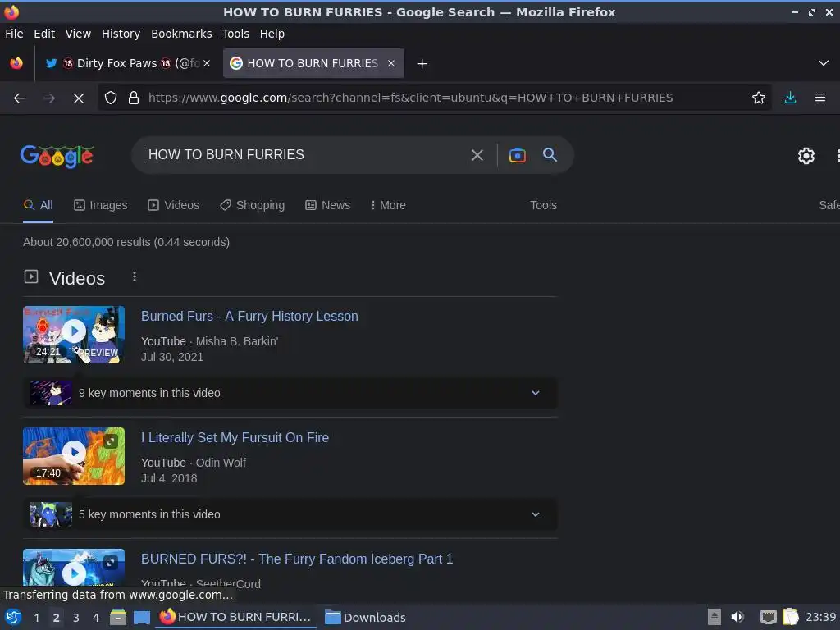Open the File menu
Viewport: 840px width, 630px height.
tap(14, 34)
